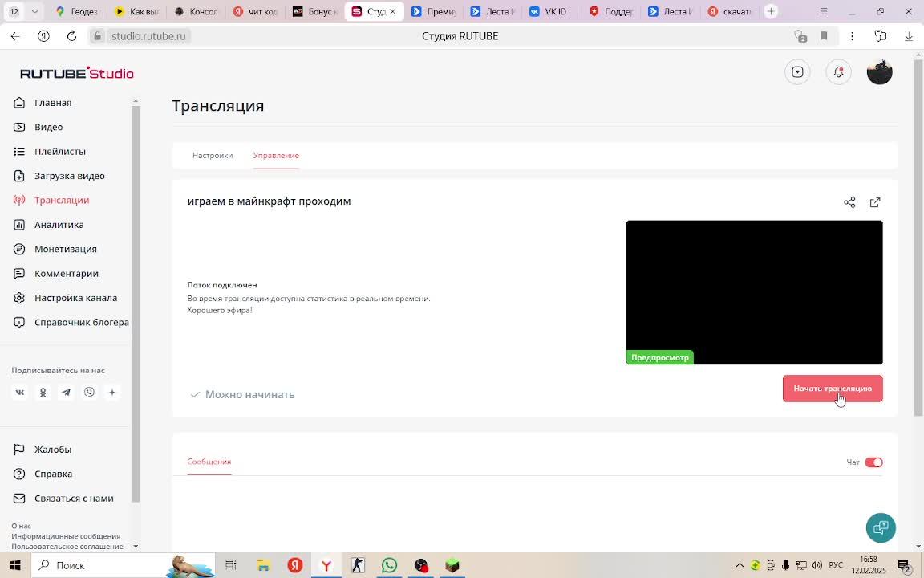924x578 pixels.
Task: Open notifications bell
Action: pos(838,72)
